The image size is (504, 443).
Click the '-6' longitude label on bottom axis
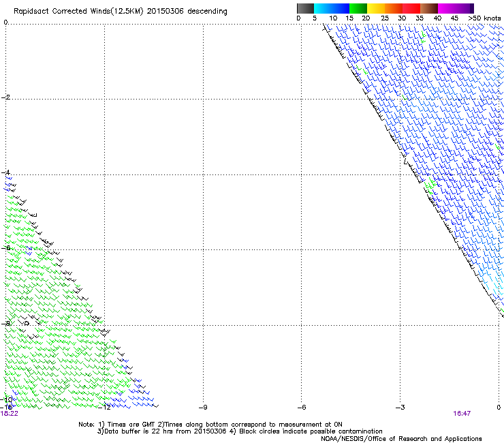(301, 408)
